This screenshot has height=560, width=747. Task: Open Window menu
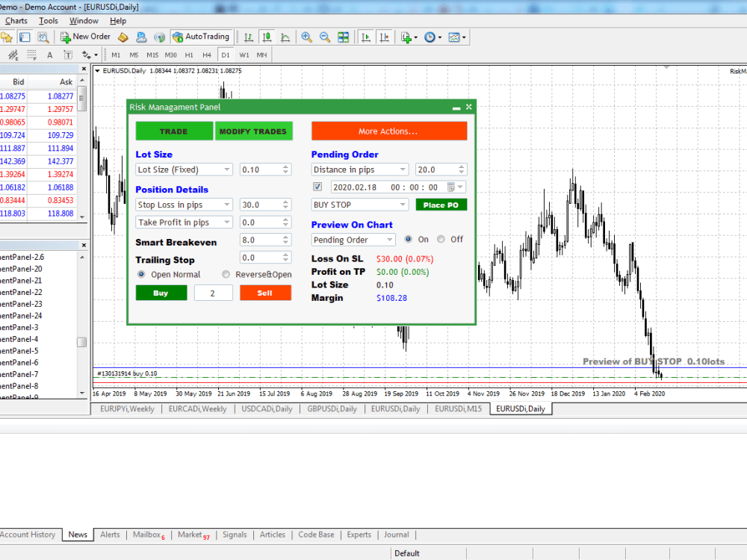pos(84,21)
